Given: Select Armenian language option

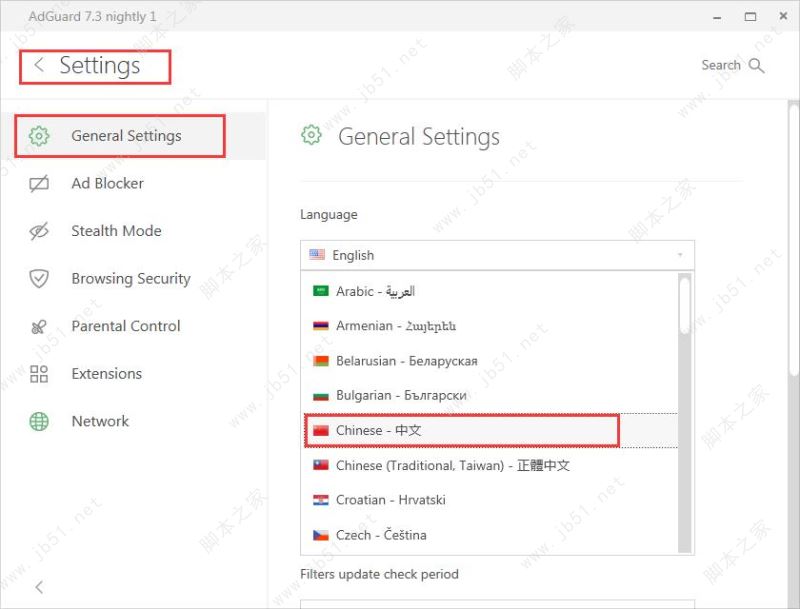Looking at the screenshot, I should point(490,325).
